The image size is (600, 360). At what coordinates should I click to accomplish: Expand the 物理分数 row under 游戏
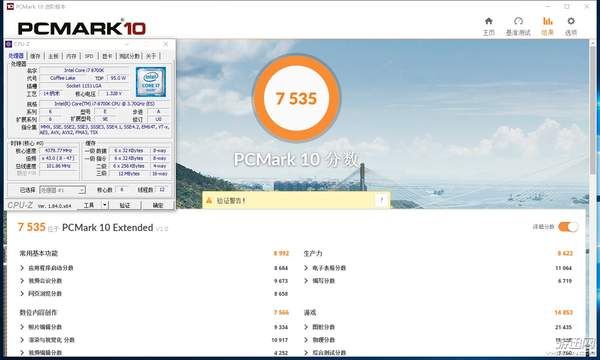(x=306, y=340)
